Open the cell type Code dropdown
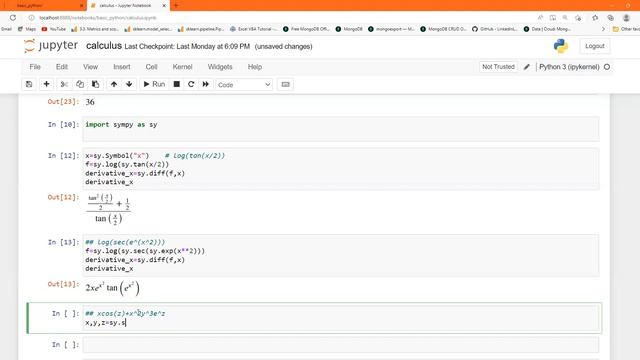 [244, 84]
